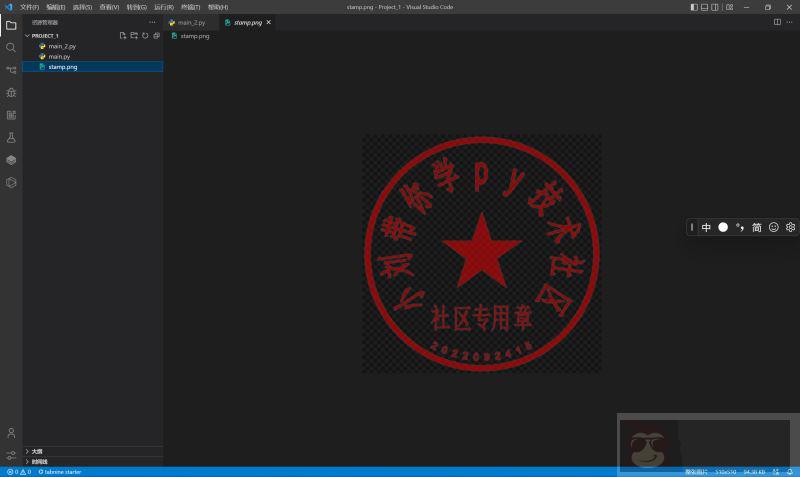
Task: Open main_2.py in the file tree
Action: click(x=93, y=46)
